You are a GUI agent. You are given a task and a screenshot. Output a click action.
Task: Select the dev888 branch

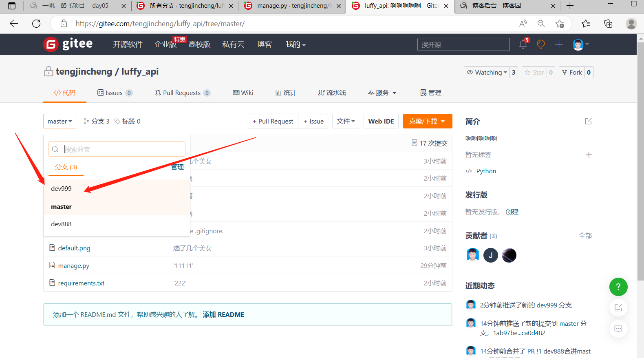point(117,224)
